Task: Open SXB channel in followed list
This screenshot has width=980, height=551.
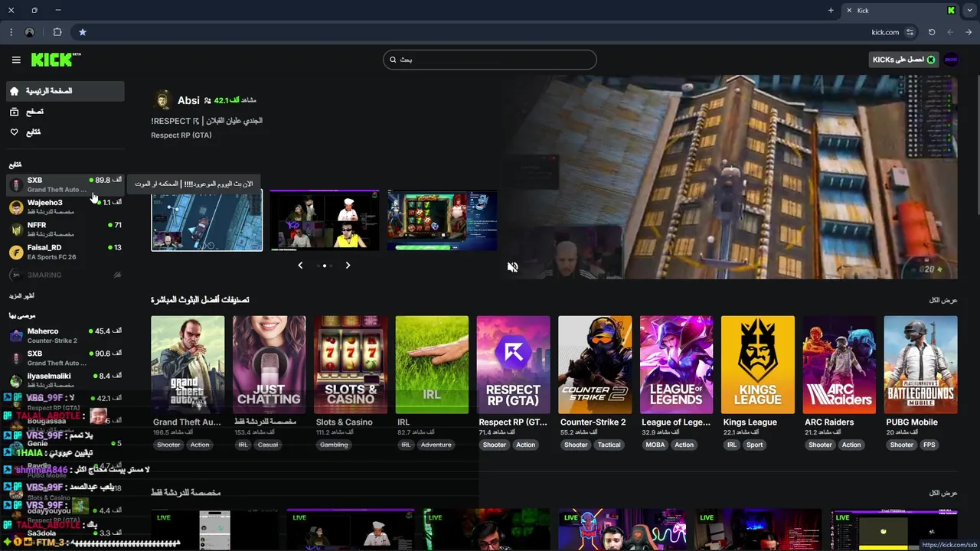Action: coord(65,184)
